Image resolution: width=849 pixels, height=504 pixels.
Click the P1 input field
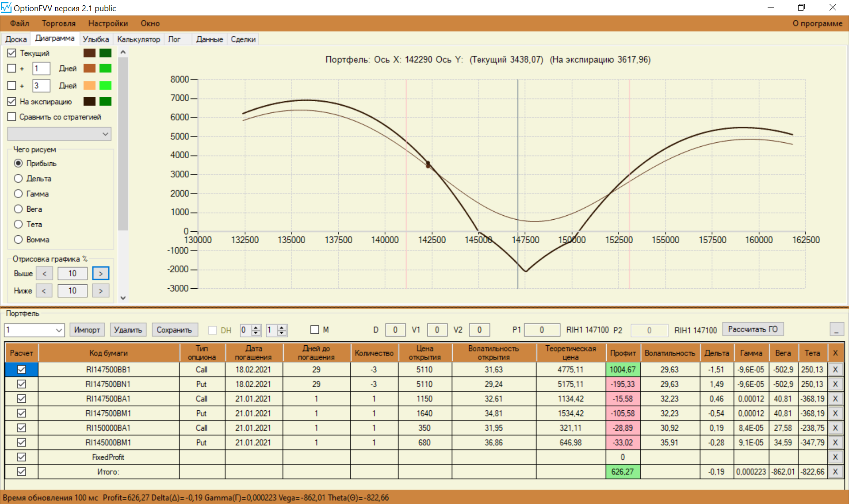click(x=541, y=330)
